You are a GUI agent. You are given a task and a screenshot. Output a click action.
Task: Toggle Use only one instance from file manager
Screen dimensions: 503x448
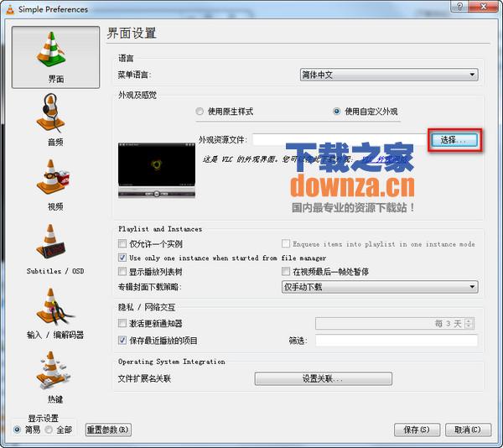[x=122, y=258]
